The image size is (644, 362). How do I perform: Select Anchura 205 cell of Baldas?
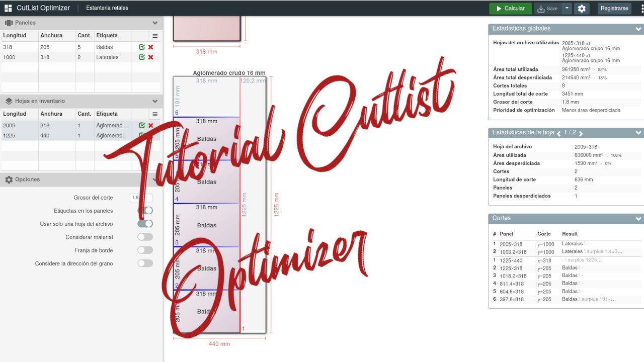coord(57,47)
